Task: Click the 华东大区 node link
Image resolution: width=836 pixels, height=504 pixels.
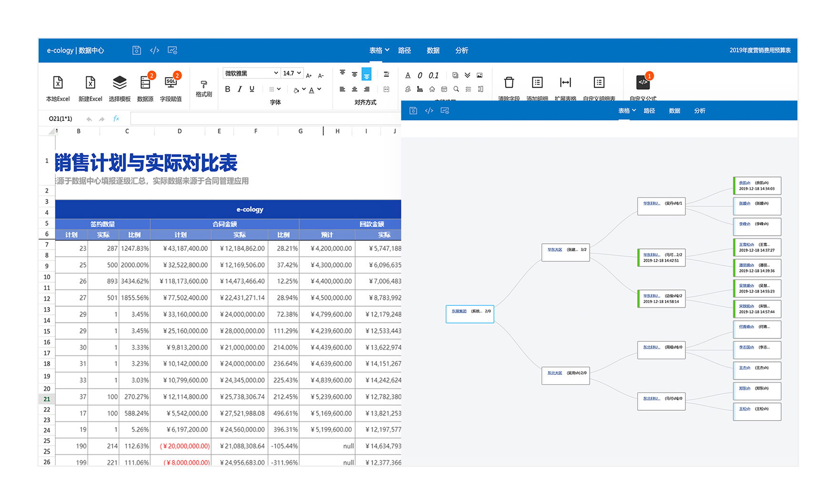Action: 554,250
